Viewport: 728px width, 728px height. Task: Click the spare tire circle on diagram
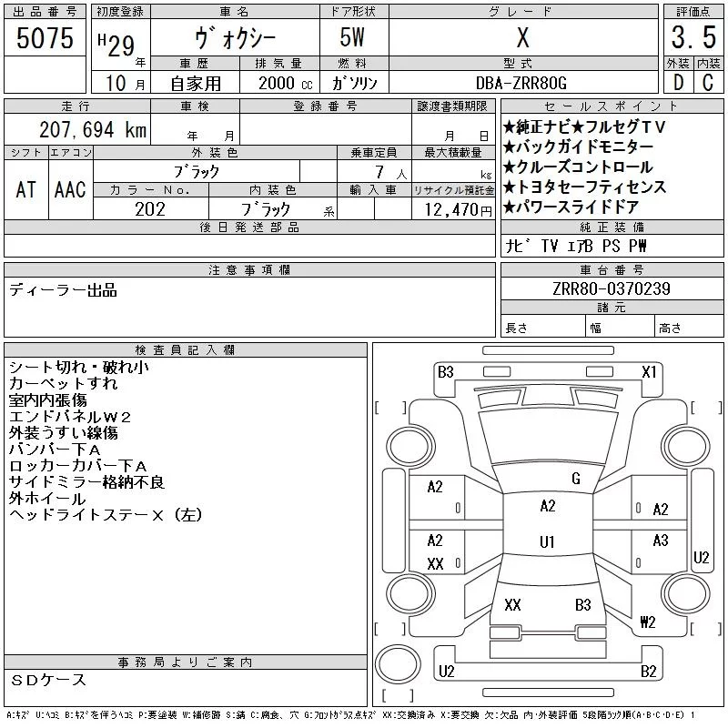coord(398,663)
